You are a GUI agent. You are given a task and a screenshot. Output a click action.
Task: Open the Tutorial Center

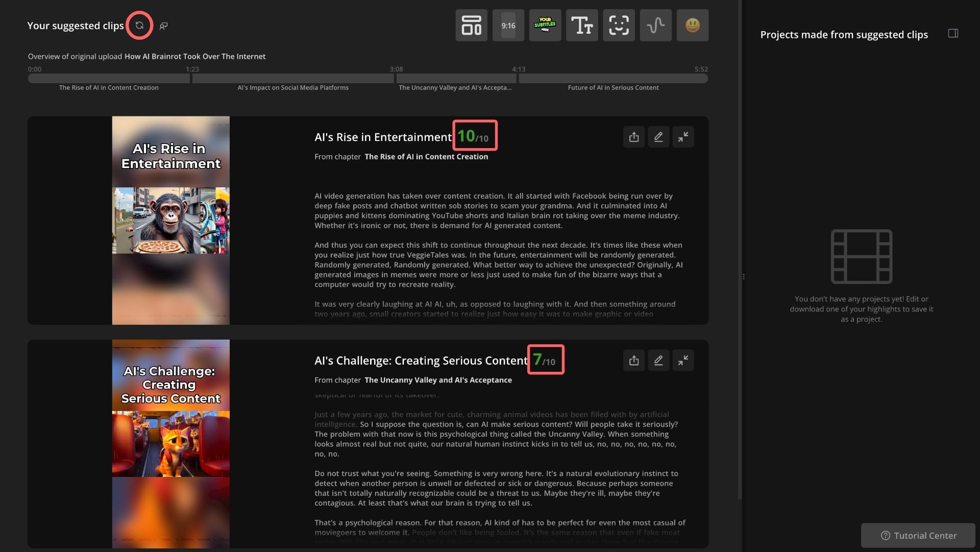click(917, 535)
